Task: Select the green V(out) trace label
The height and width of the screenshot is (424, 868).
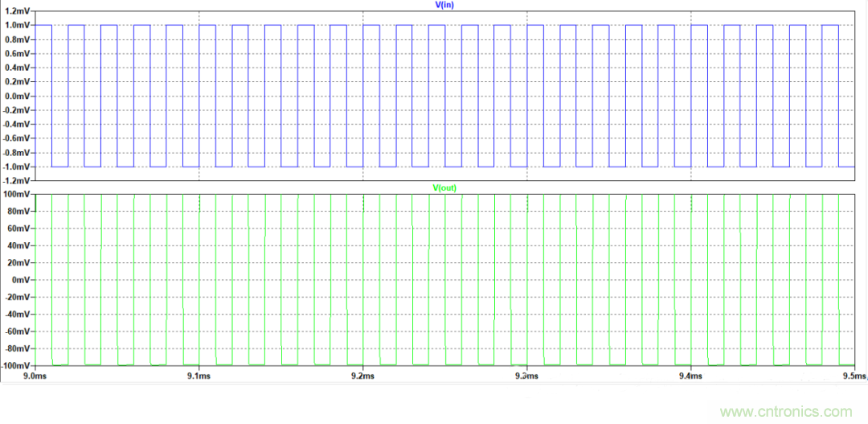Action: [x=444, y=188]
